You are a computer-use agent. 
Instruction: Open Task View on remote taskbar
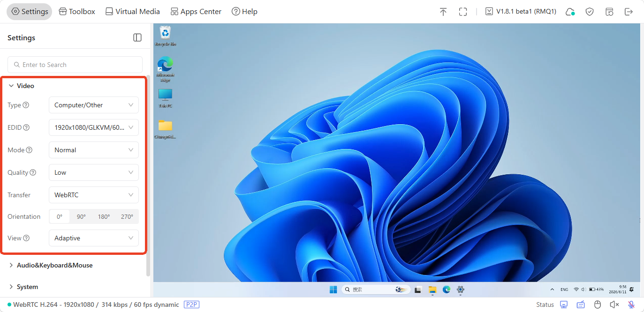pos(417,290)
